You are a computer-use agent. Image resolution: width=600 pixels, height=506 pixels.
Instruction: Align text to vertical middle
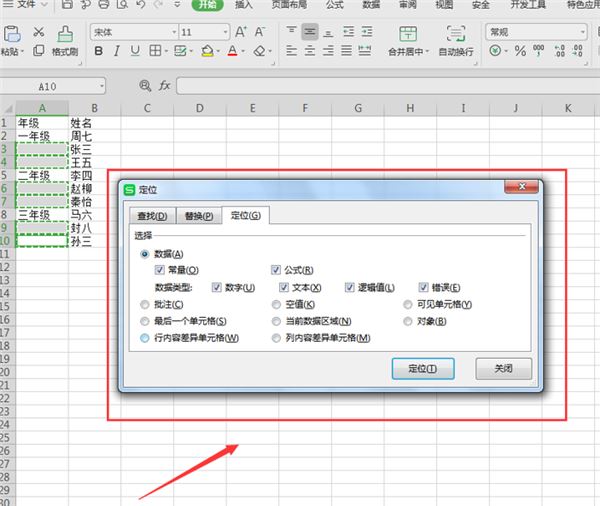pos(310,31)
